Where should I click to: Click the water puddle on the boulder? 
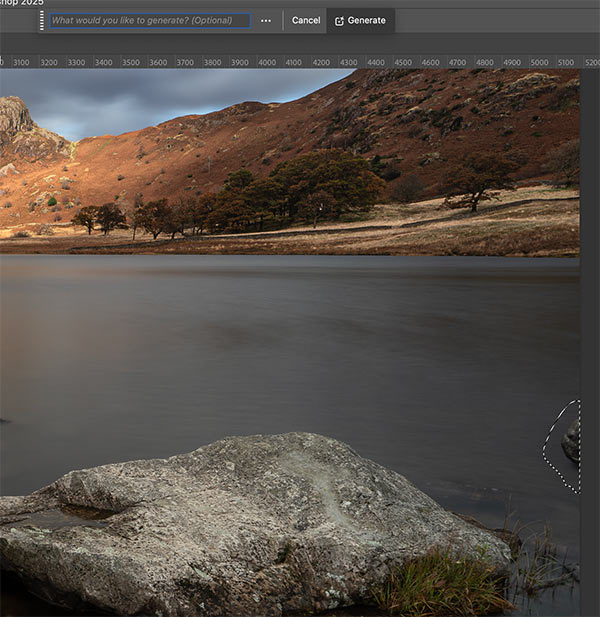pyautogui.click(x=62, y=515)
